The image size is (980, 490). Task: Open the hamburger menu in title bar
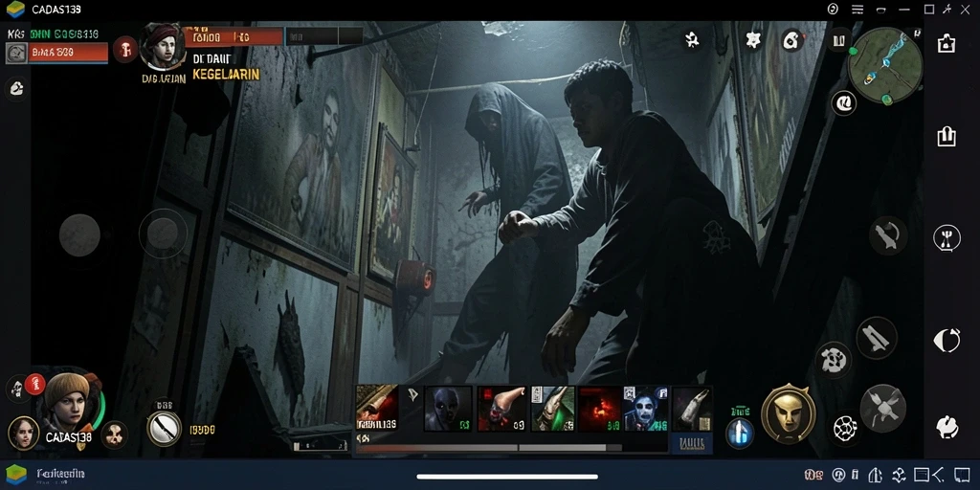(857, 10)
